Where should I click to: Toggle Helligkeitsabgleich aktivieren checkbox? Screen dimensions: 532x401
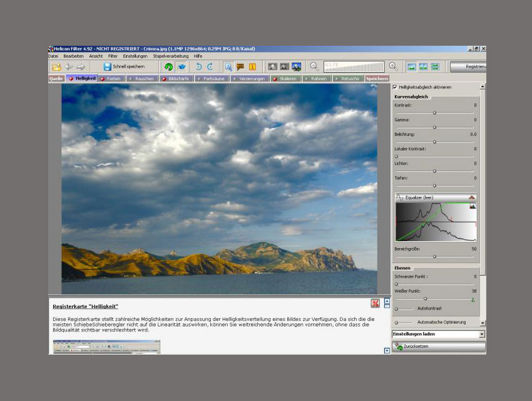(395, 87)
